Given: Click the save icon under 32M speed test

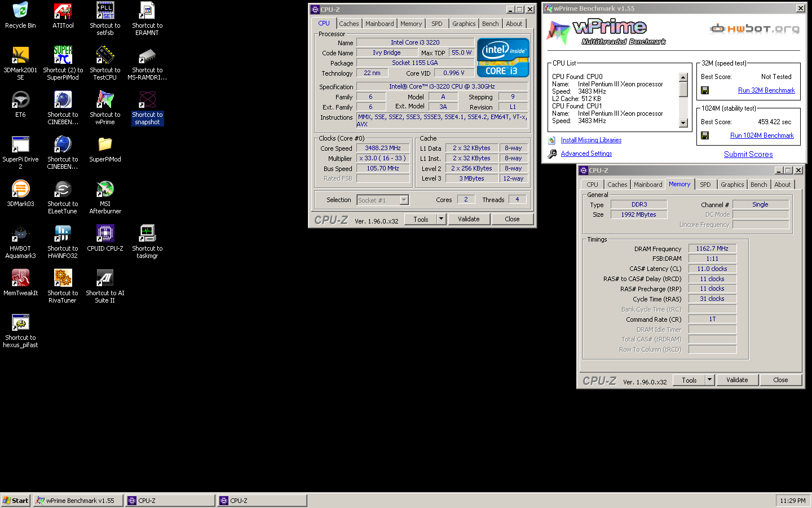Looking at the screenshot, I should point(705,90).
